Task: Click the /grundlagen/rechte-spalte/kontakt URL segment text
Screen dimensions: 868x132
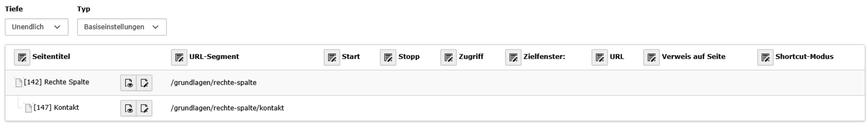Action: (228, 108)
